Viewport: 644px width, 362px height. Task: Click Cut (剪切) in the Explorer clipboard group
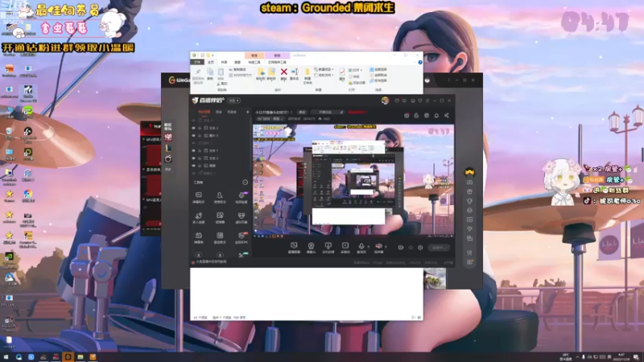(x=222, y=84)
